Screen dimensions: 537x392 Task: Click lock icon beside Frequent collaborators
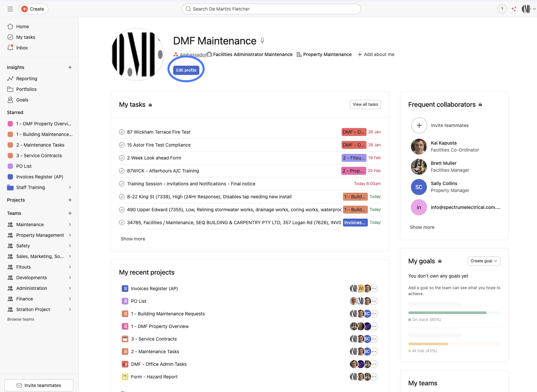[x=480, y=104]
